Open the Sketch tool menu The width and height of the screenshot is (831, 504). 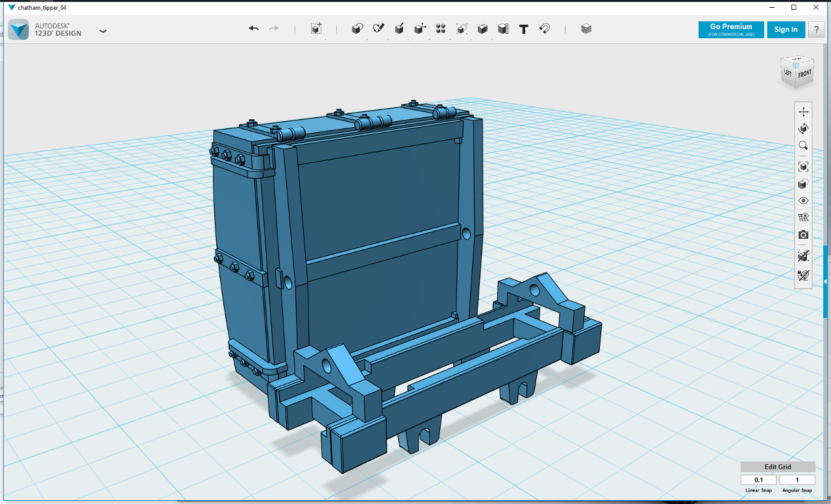pyautogui.click(x=378, y=29)
